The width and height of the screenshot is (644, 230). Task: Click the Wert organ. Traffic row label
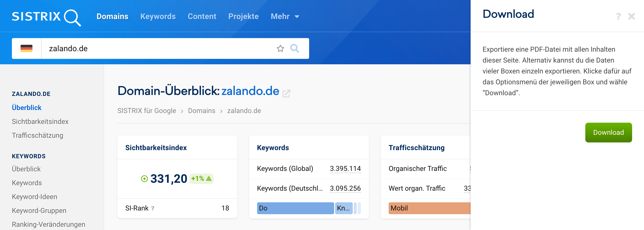(x=417, y=188)
